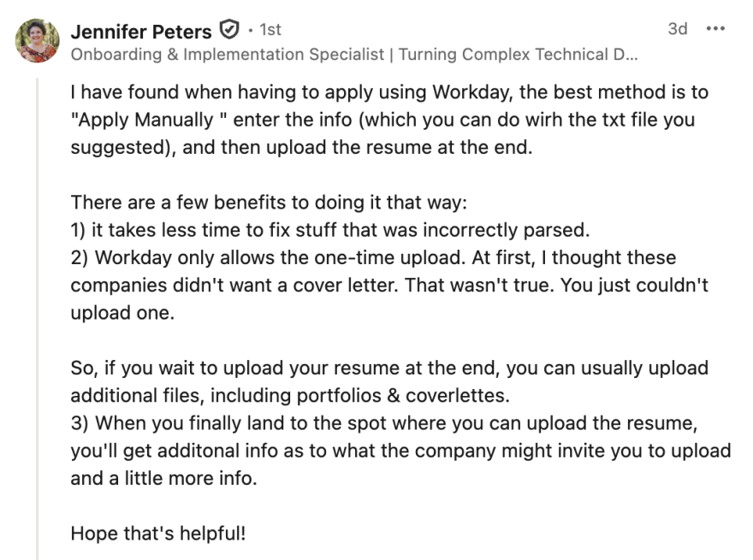Click the quoted "Apply Manually" phrase
The height and width of the screenshot is (560, 753).
[149, 120]
